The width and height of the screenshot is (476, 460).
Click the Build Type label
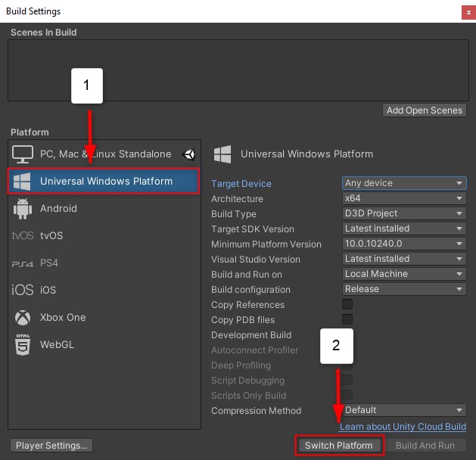click(x=234, y=214)
